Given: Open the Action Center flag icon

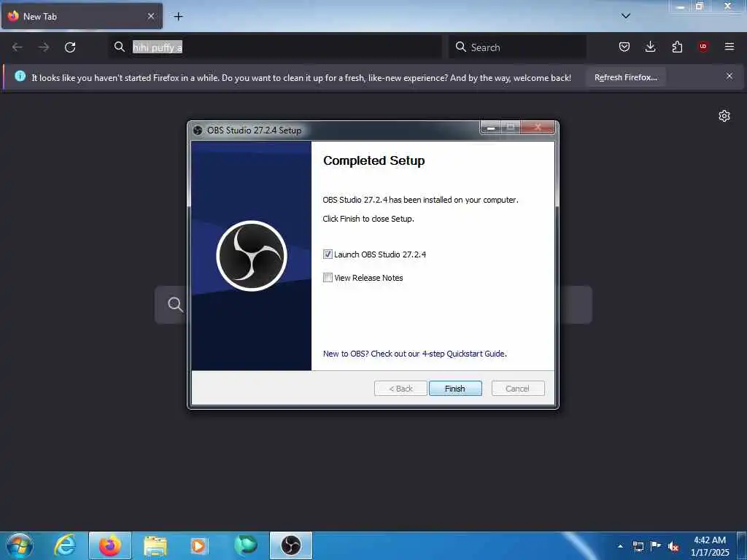Looking at the screenshot, I should (656, 545).
